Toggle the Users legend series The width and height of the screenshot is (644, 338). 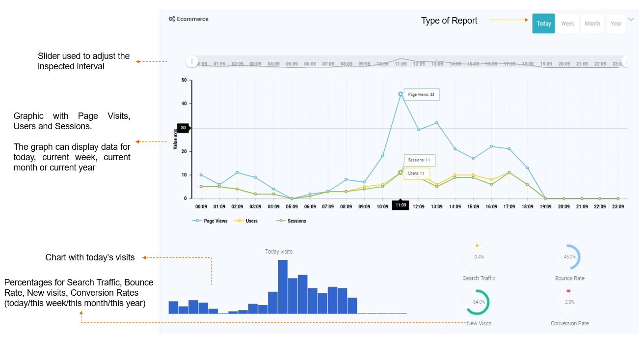tap(246, 221)
